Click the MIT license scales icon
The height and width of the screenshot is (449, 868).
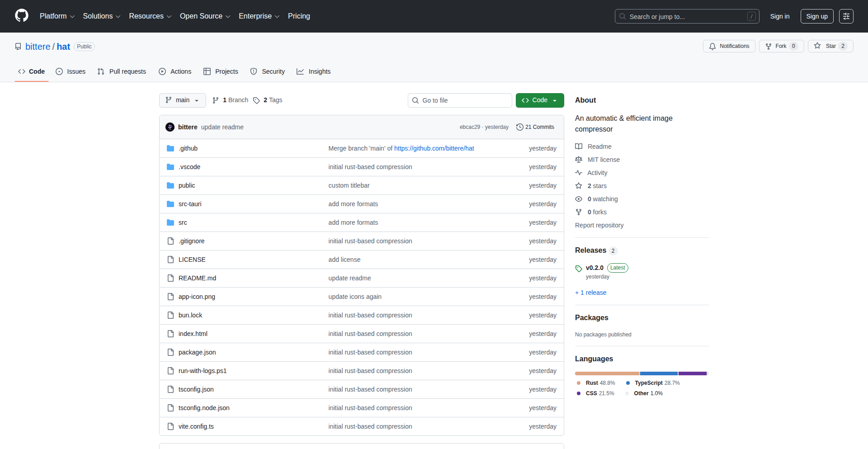[x=579, y=160]
